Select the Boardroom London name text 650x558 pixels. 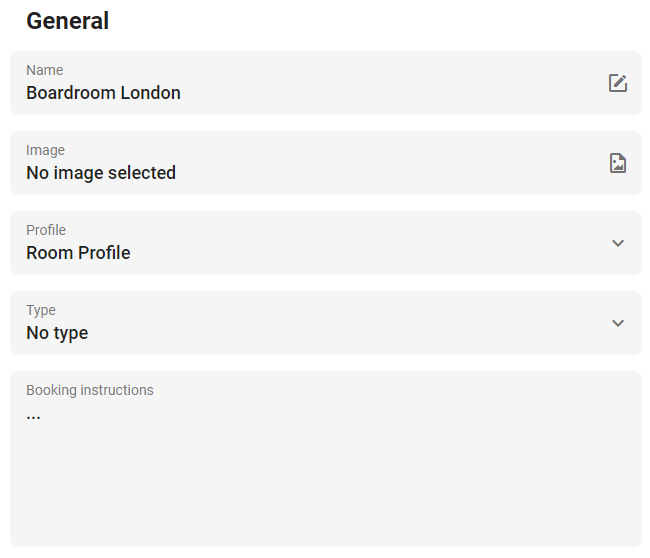(x=103, y=93)
